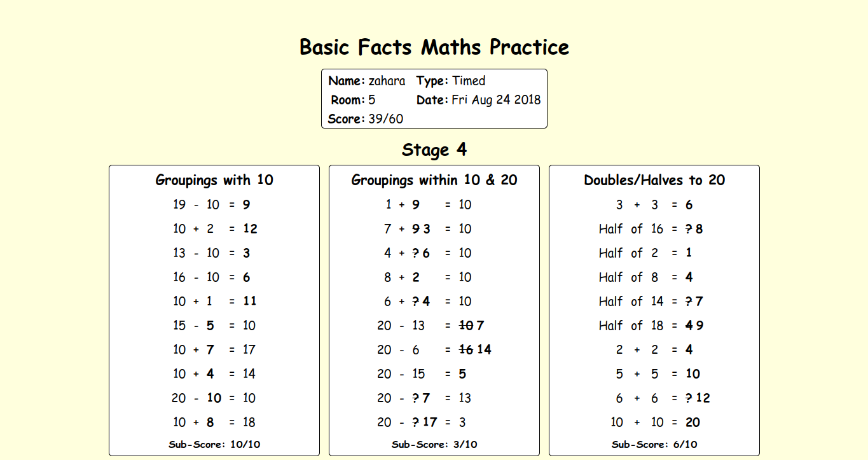Click corrected answer 7 in row 20 - 13
The width and height of the screenshot is (868, 460).
tap(481, 326)
